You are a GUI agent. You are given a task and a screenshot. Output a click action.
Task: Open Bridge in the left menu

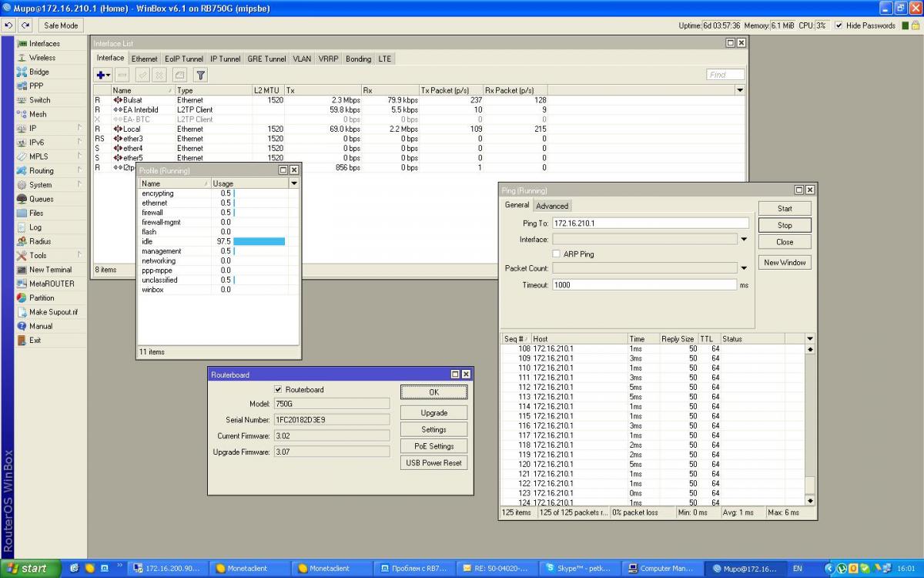pyautogui.click(x=38, y=72)
